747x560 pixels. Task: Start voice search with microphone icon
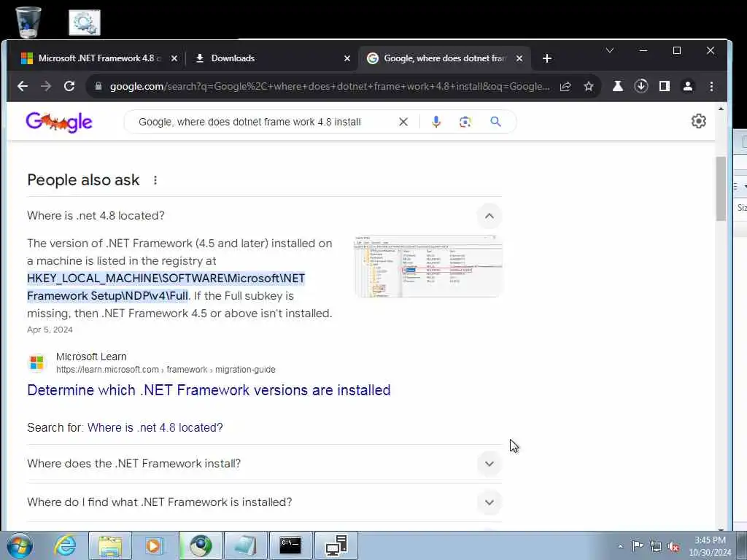coord(436,122)
